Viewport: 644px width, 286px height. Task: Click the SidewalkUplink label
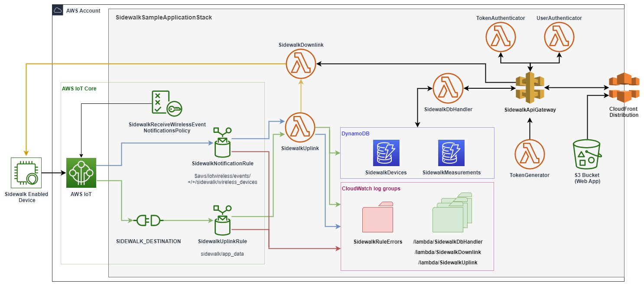point(300,148)
